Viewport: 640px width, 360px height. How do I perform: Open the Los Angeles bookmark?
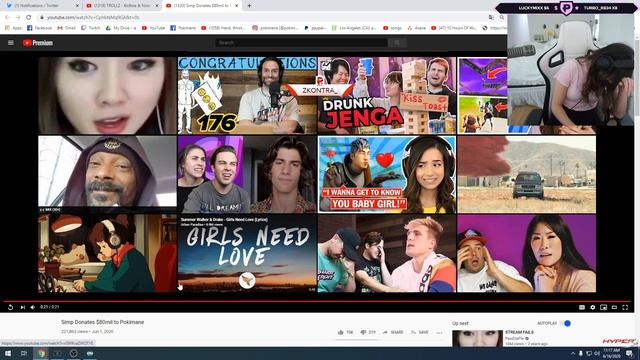pos(354,28)
